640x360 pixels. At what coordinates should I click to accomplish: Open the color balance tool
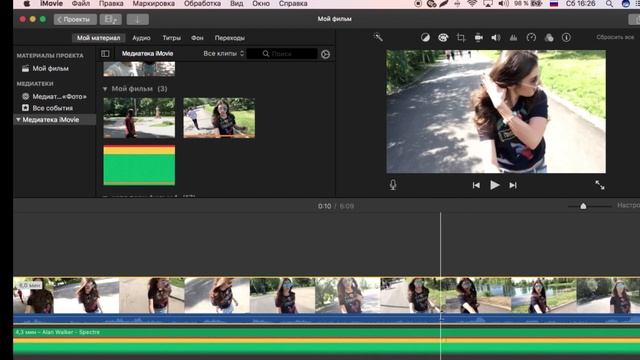coord(425,38)
